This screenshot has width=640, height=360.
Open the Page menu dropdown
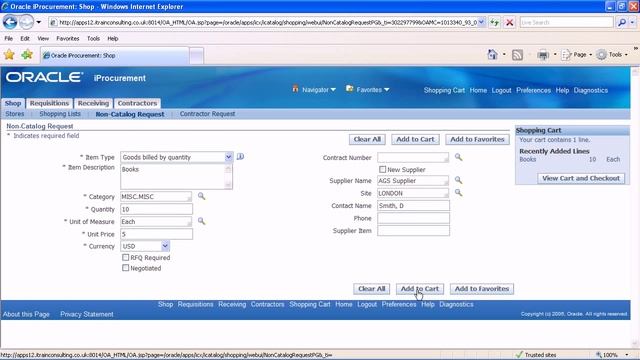click(590, 55)
